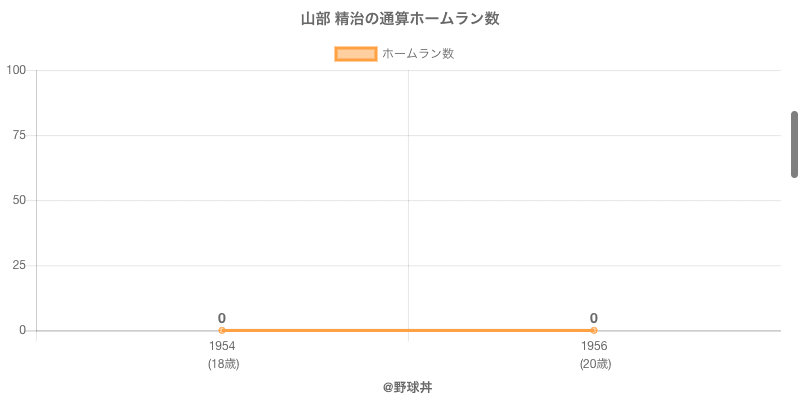This screenshot has height=400, width=800.
Task: Click the (18歳) age label
Action: pyautogui.click(x=222, y=364)
